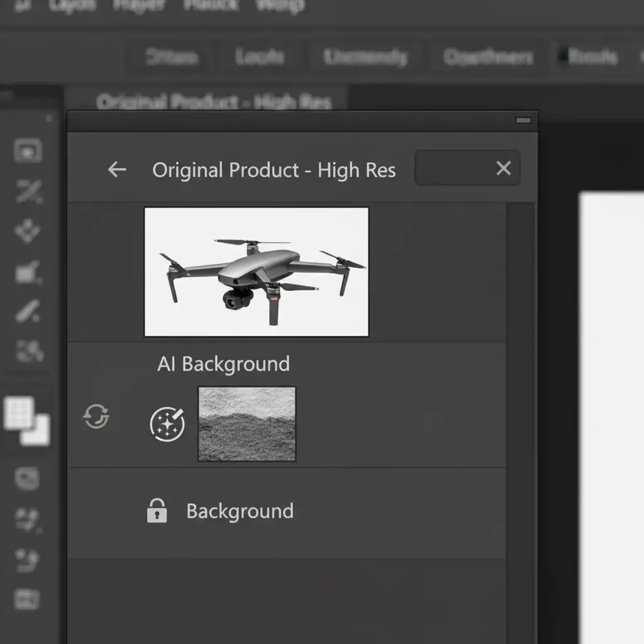Toggle the lock on Background layer
This screenshot has width=644, height=644.
pos(157,511)
